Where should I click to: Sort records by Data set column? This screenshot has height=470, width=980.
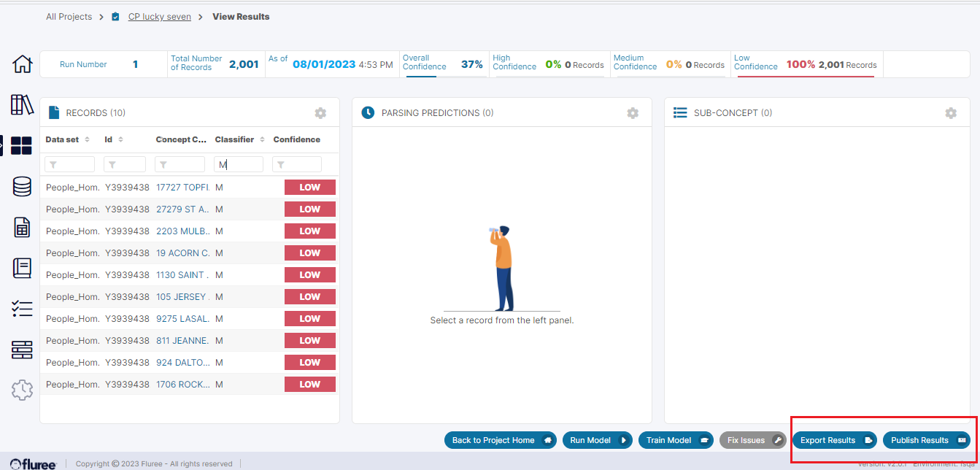point(87,139)
